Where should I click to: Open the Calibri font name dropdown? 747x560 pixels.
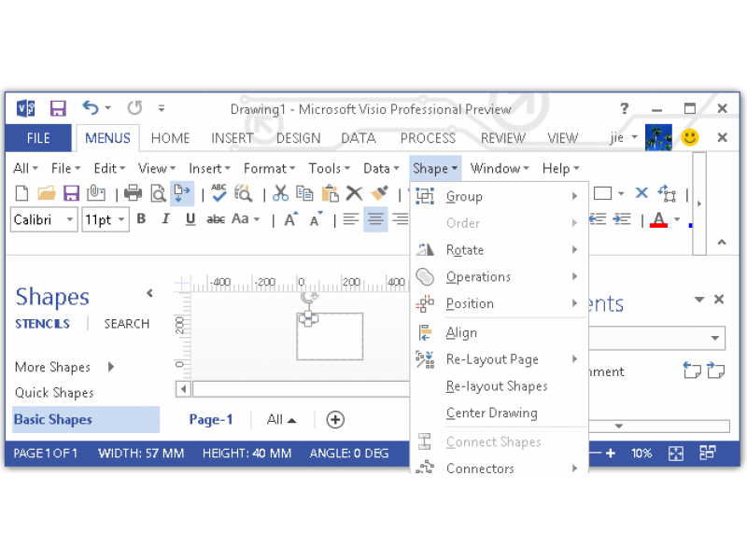coord(69,219)
